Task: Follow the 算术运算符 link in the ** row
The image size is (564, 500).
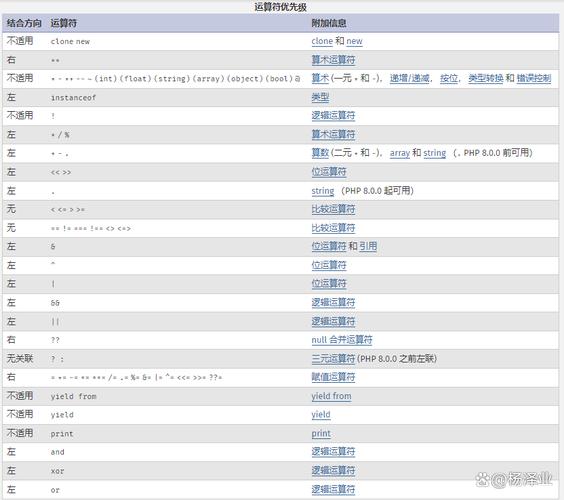Action: 333,60
